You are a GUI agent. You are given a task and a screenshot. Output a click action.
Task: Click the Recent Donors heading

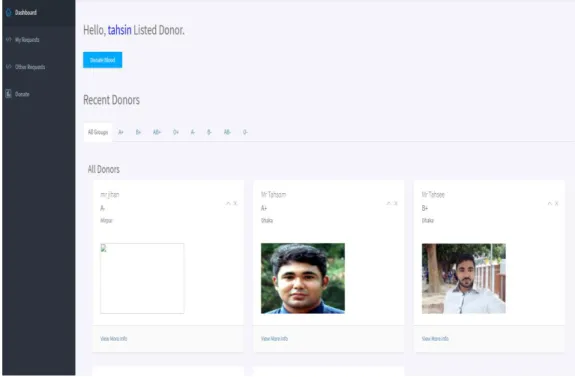(x=111, y=100)
